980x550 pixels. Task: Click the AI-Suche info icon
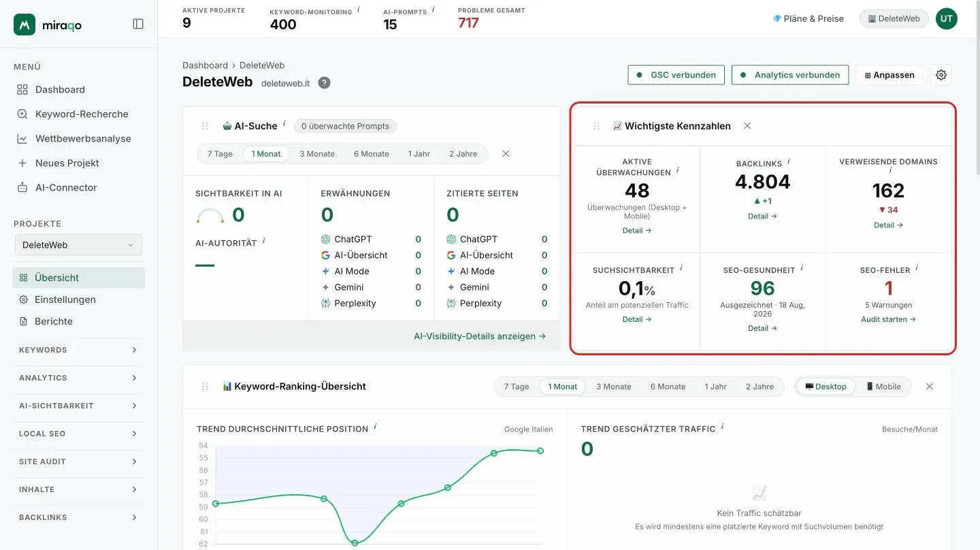pyautogui.click(x=284, y=123)
